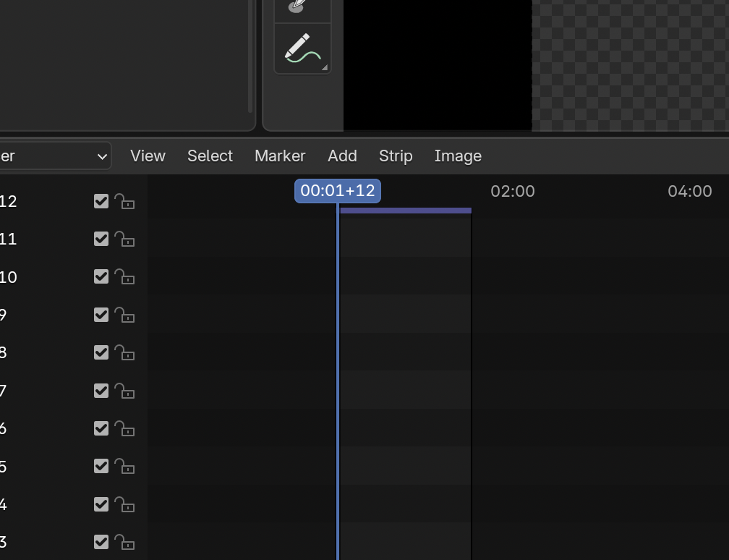729x560 pixels.
Task: Open the Add menu
Action: coord(342,156)
